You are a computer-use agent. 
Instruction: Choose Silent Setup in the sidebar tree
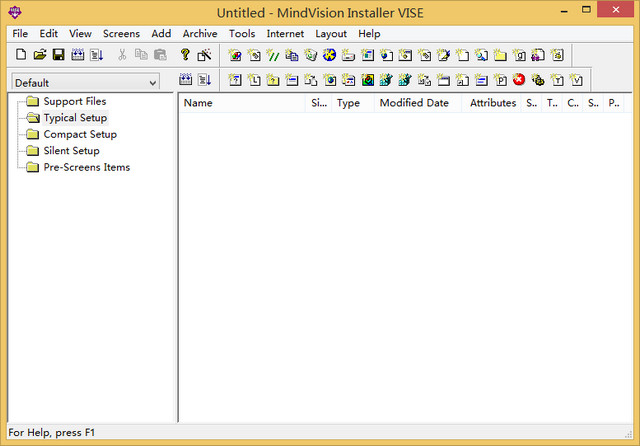click(71, 151)
